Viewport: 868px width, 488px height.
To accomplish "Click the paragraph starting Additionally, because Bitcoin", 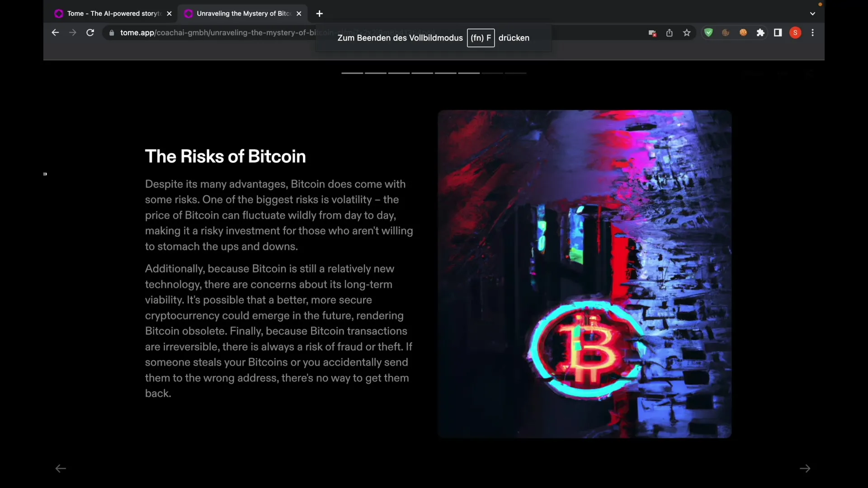I will 279,331.
